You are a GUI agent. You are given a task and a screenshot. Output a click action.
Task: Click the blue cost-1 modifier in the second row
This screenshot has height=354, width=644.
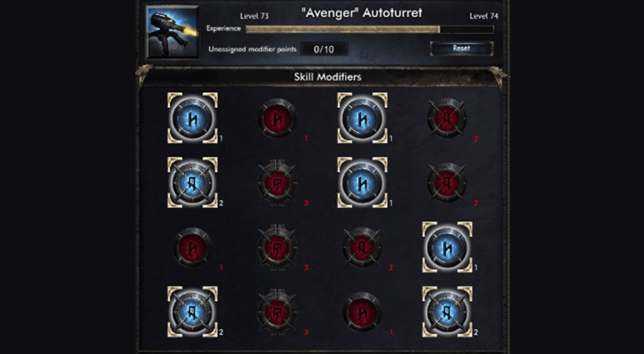tap(363, 182)
